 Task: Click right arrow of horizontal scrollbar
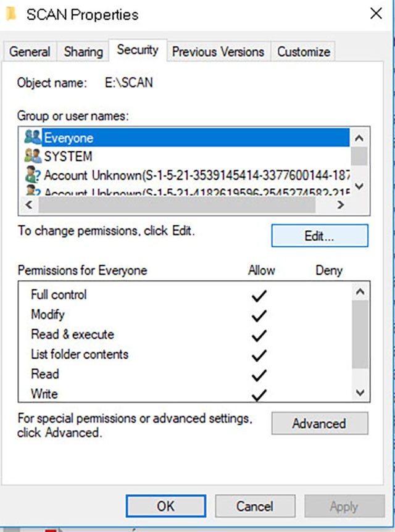coord(340,204)
